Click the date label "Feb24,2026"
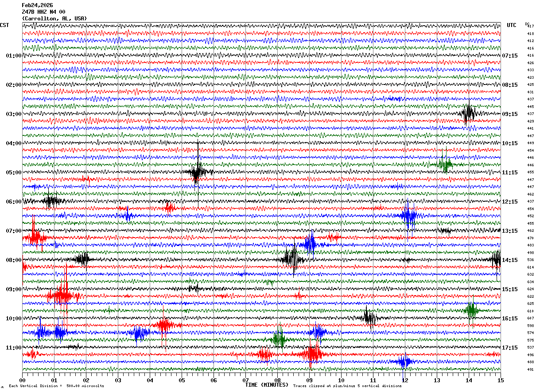 37,5
